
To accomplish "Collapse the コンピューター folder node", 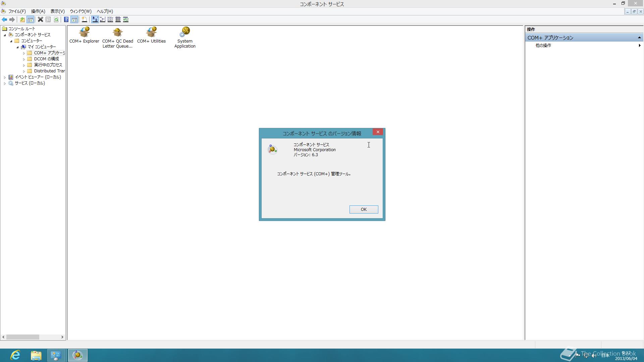I will (x=11, y=41).
